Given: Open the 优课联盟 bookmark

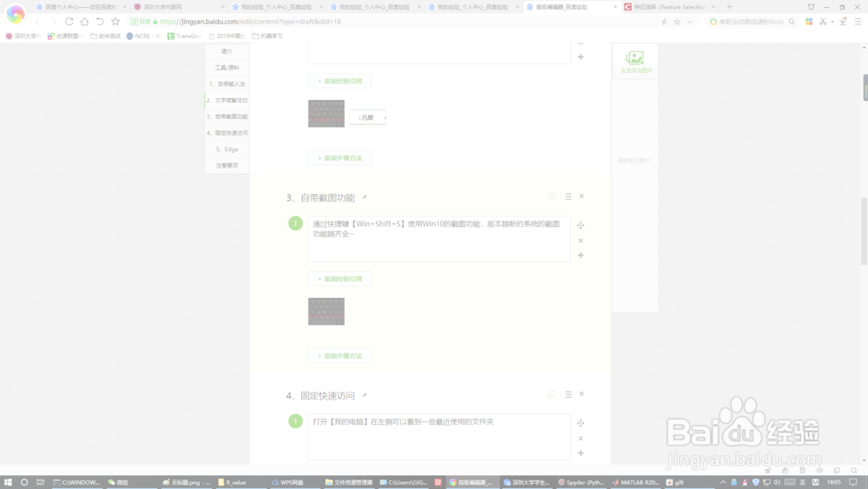Looking at the screenshot, I should [x=64, y=36].
